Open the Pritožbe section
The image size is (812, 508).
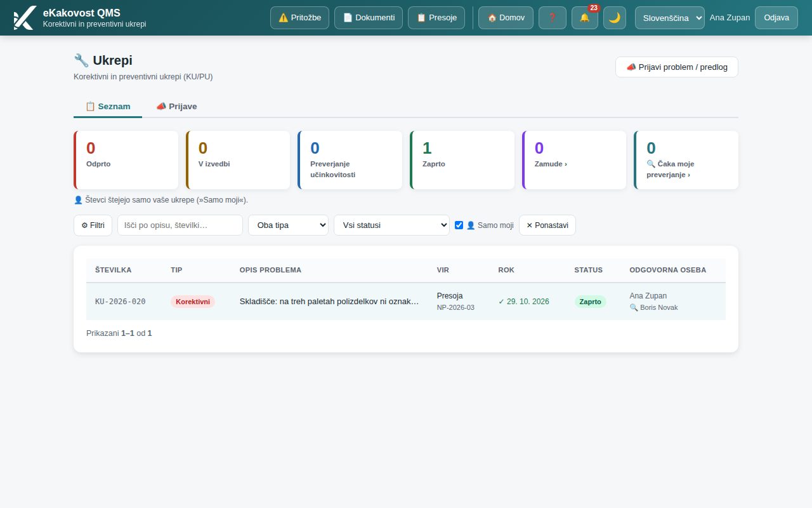tap(299, 18)
